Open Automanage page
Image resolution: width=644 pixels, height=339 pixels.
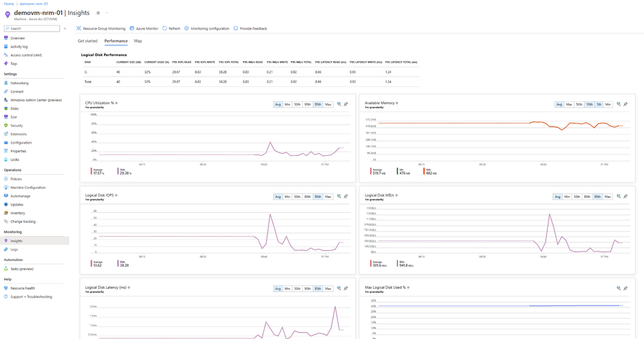point(20,196)
